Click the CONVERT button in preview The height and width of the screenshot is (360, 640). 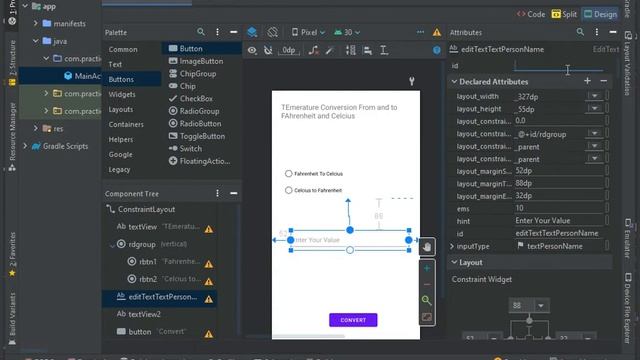(353, 320)
